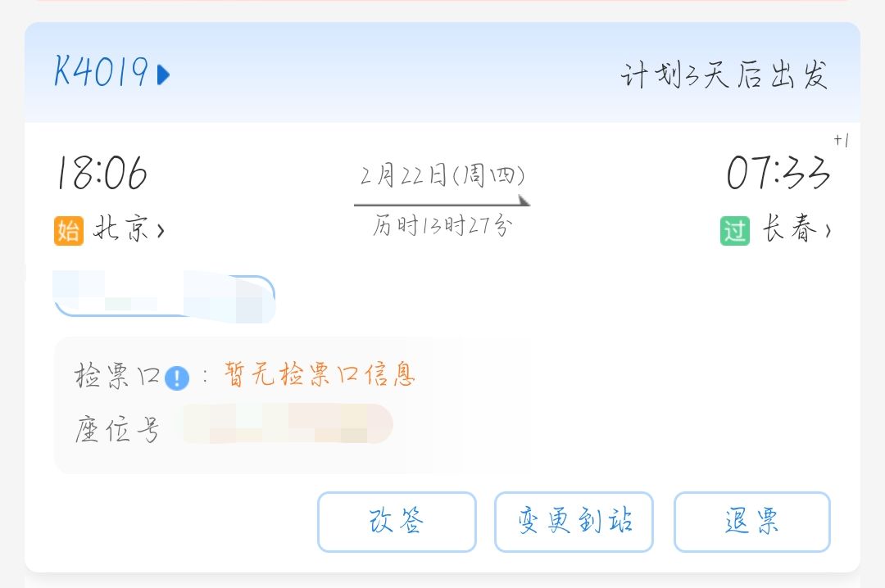The image size is (885, 588).
Task: Tap the +1 next-day indicator
Action: click(x=841, y=140)
